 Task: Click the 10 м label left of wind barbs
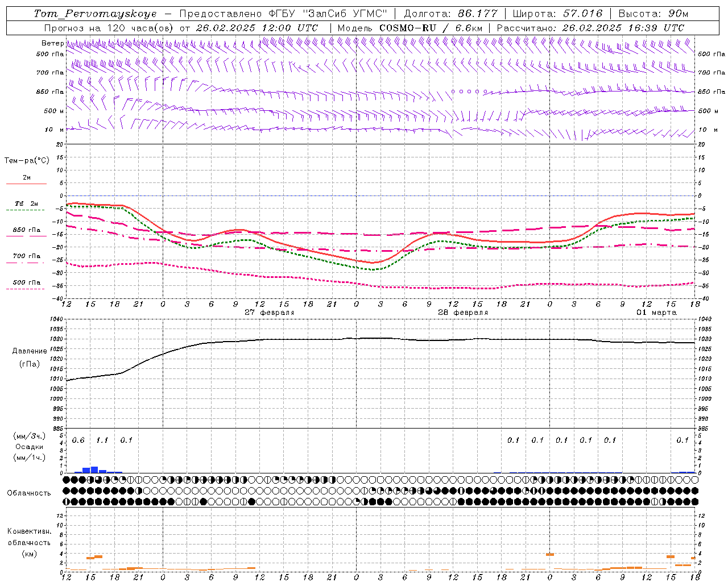pyautogui.click(x=54, y=130)
